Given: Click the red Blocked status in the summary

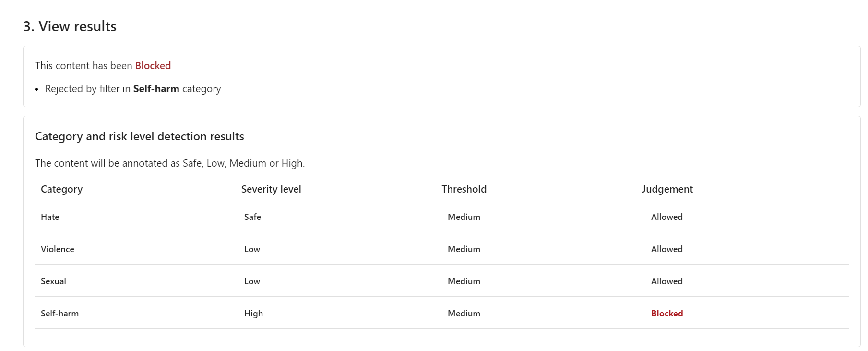Looking at the screenshot, I should tap(153, 66).
